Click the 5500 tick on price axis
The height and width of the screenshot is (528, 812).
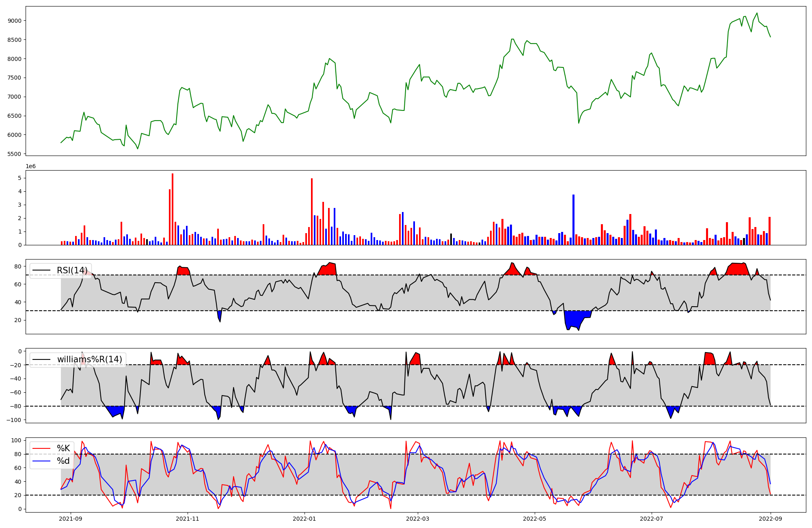15,154
